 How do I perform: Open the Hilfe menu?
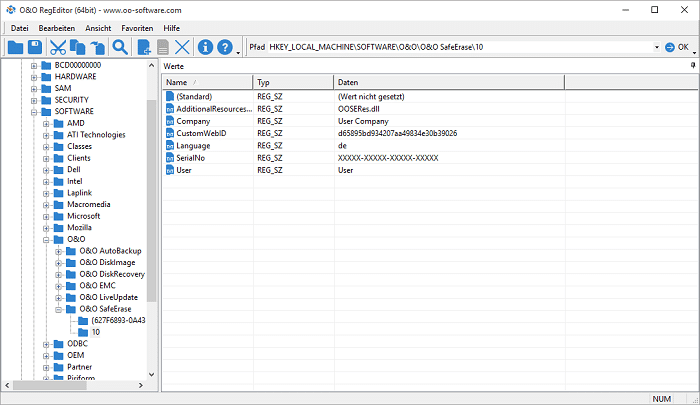coord(171,28)
